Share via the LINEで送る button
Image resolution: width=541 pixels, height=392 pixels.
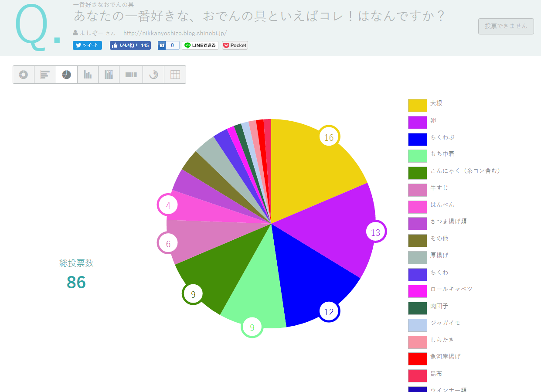[x=200, y=45]
